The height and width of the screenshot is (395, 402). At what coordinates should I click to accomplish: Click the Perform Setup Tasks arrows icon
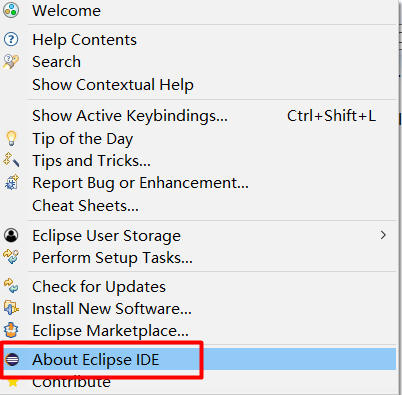[11, 257]
